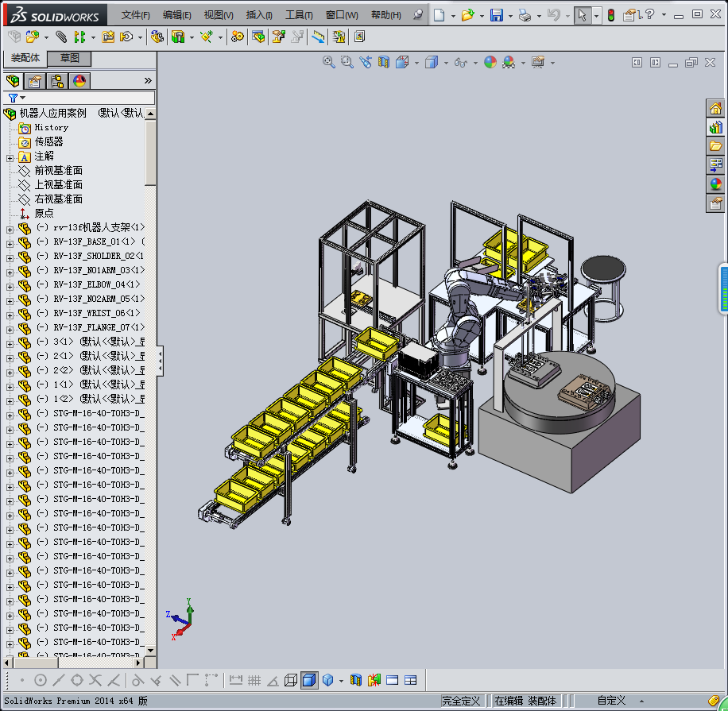Open the Edit Appearance color ball icon
The width and height of the screenshot is (728, 711).
pyautogui.click(x=490, y=62)
